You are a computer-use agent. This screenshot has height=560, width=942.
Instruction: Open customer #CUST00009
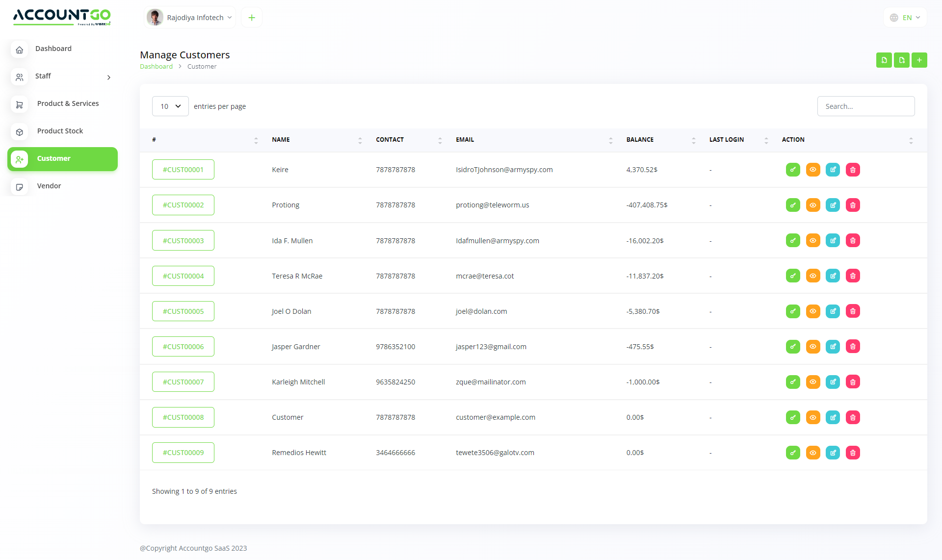(183, 453)
